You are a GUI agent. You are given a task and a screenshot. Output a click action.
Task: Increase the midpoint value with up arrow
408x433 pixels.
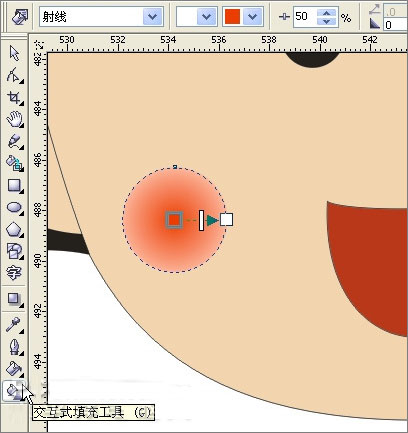coord(327,12)
